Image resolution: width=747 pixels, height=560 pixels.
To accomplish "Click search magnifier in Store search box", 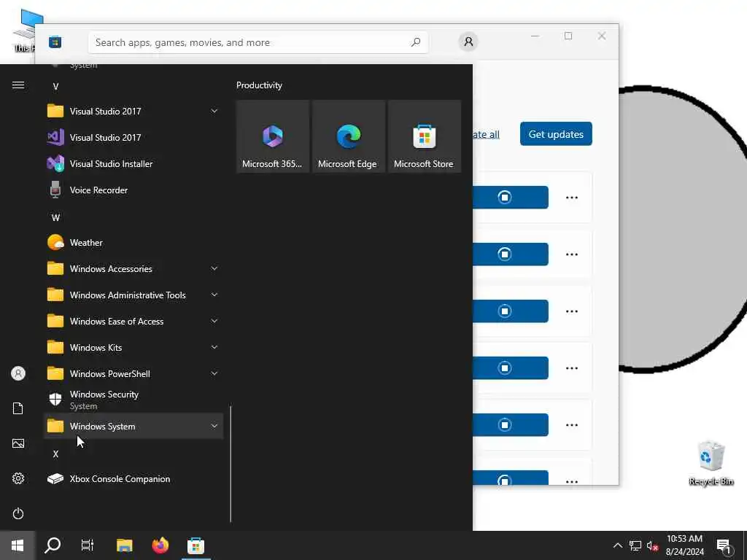I will click(x=415, y=42).
